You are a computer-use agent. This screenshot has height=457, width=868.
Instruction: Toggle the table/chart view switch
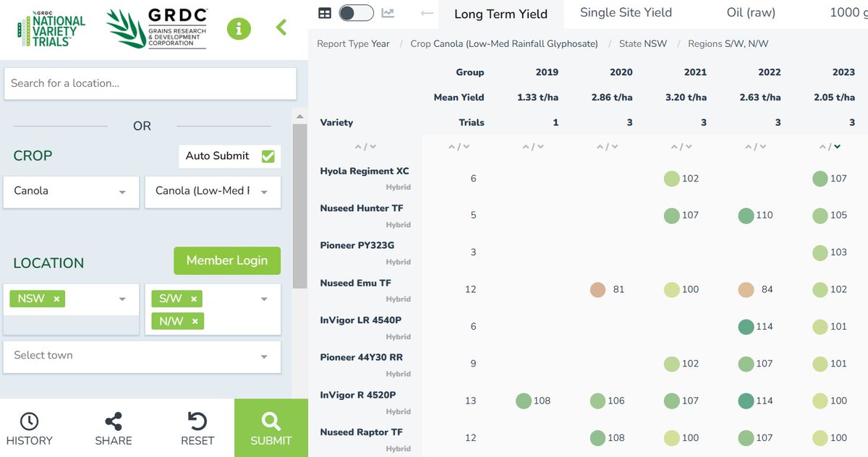356,12
